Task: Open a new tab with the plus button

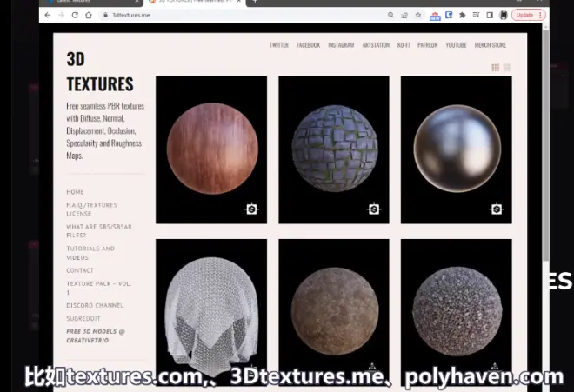Action: pyautogui.click(x=255, y=2)
